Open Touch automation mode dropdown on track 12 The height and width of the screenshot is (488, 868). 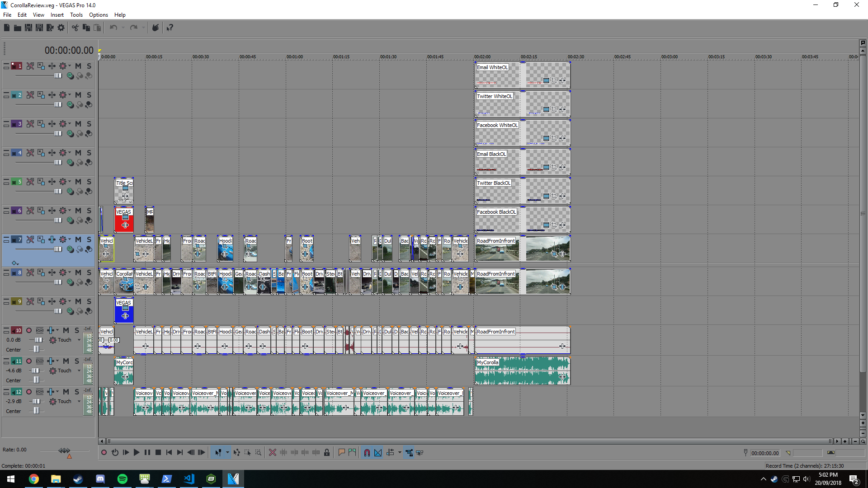[79, 401]
